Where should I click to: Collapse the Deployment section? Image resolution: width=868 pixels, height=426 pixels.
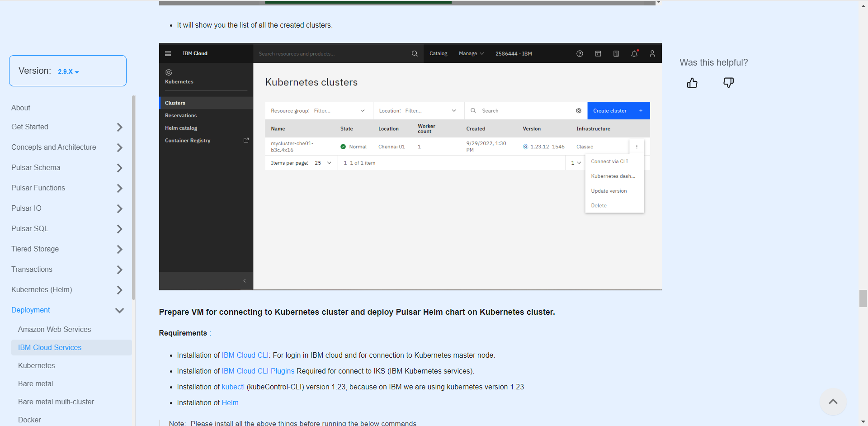[x=119, y=310]
